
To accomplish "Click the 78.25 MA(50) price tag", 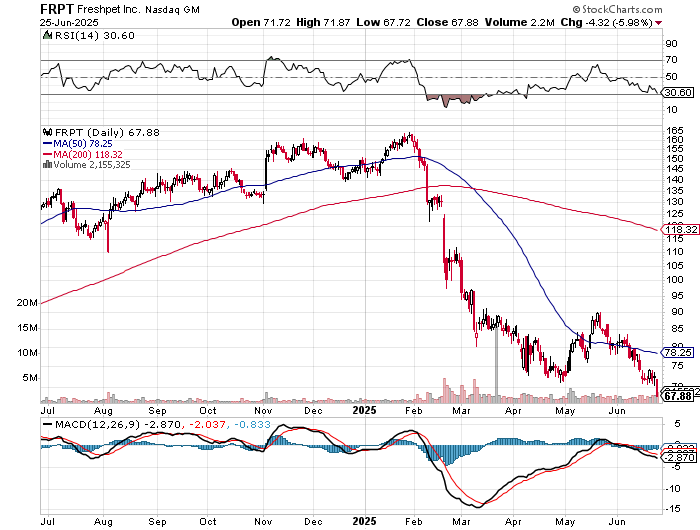I will click(678, 352).
